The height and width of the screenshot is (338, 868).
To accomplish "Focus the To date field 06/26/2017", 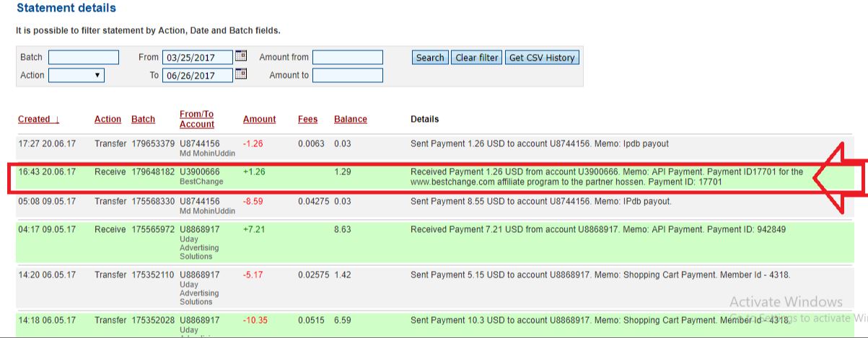I will click(x=198, y=75).
